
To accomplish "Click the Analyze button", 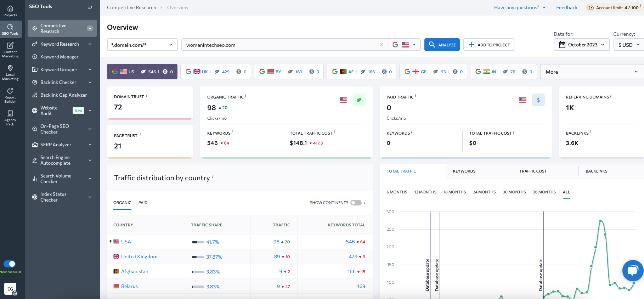I will click(x=442, y=45).
